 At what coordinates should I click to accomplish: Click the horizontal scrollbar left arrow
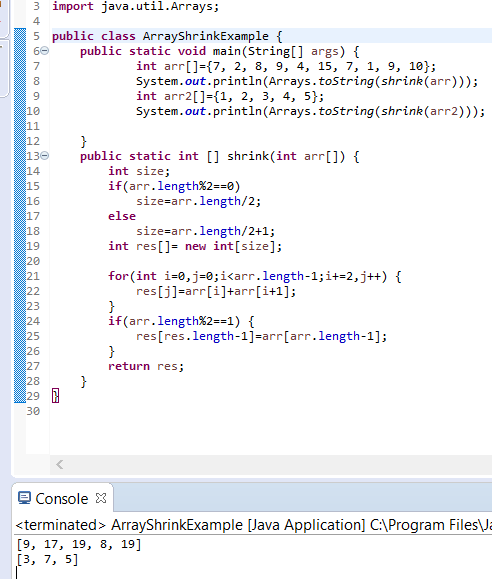[59, 464]
